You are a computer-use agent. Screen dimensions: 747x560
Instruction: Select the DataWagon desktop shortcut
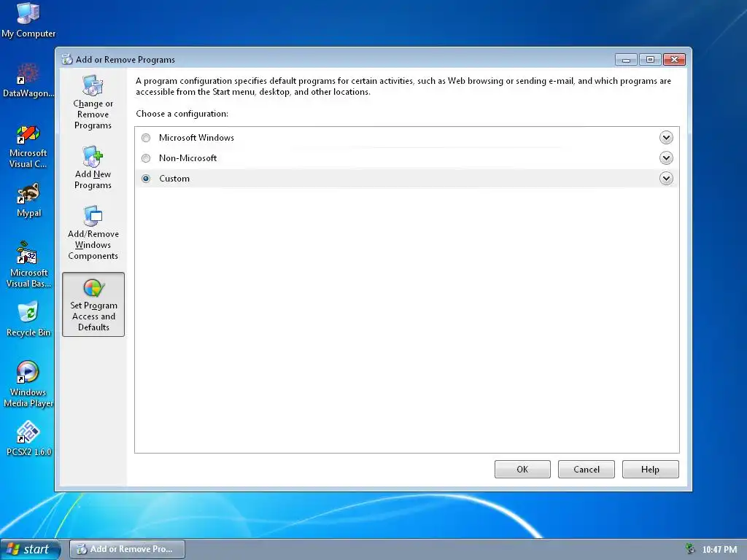[28, 80]
